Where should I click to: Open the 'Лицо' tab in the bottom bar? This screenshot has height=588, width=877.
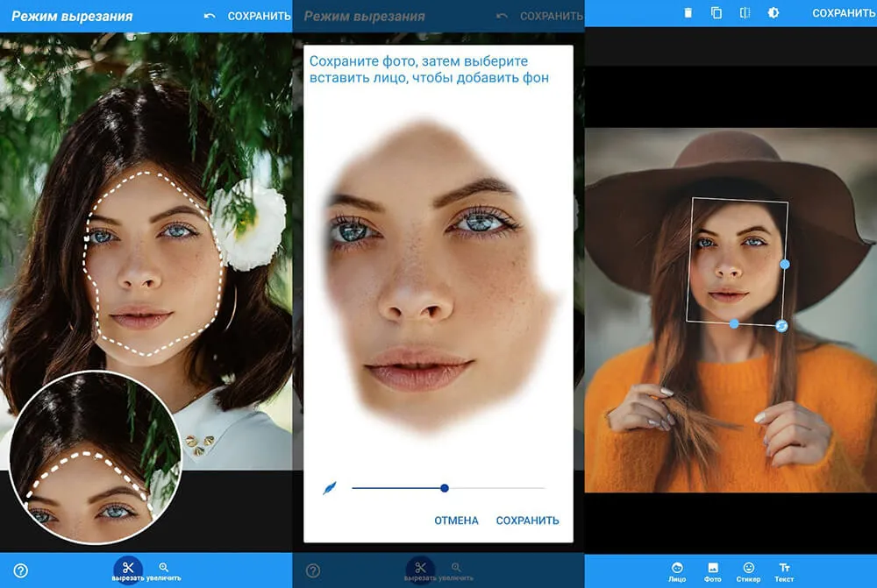click(x=677, y=572)
